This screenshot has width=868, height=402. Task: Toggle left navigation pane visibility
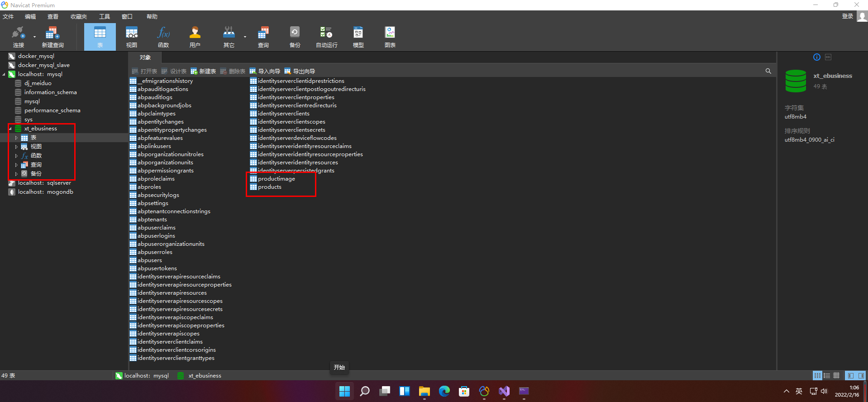point(850,375)
